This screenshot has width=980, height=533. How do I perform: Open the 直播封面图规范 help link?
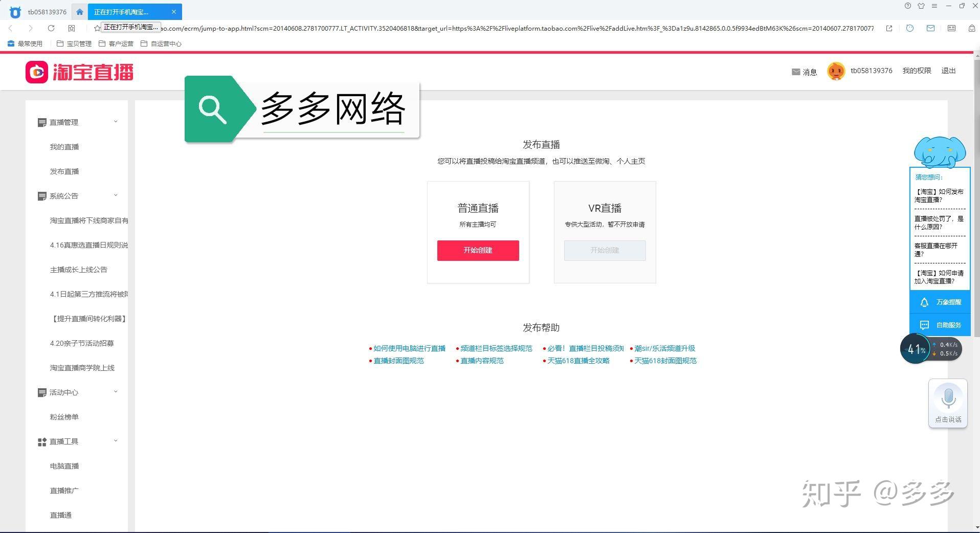coord(398,361)
